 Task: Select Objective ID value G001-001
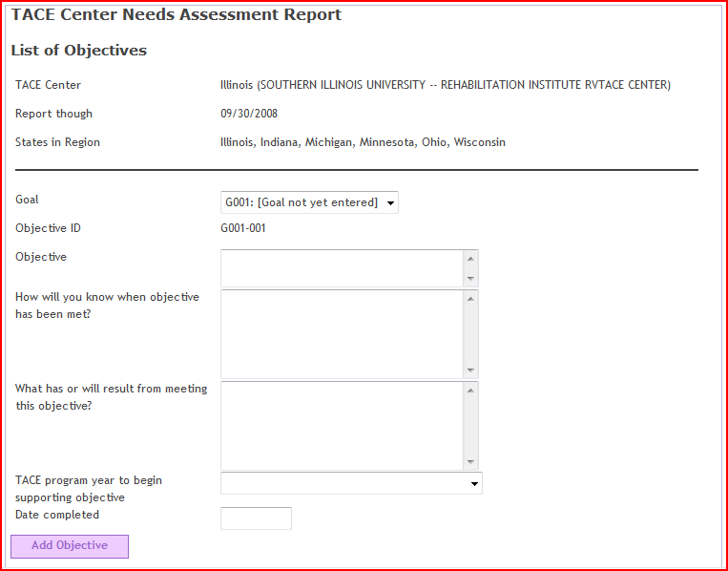(x=243, y=228)
